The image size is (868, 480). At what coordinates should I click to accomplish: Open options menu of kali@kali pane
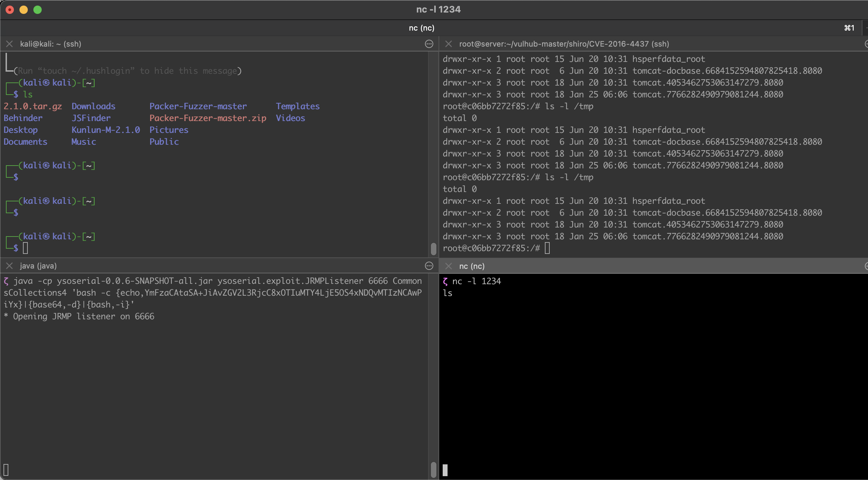click(429, 44)
